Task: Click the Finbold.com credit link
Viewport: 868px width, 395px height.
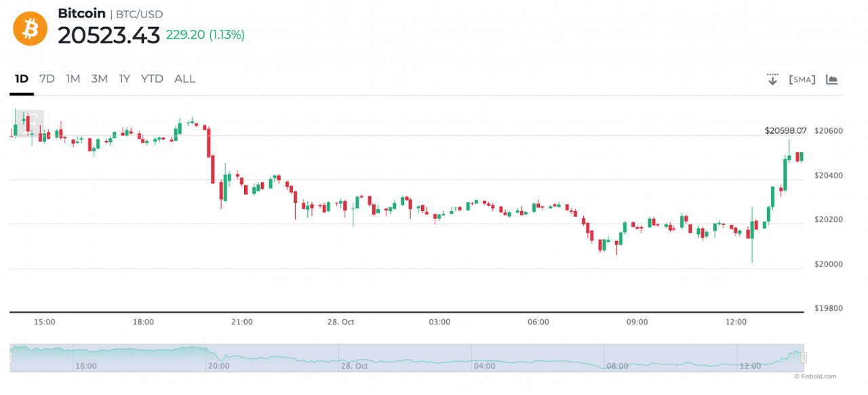Action: tap(816, 376)
